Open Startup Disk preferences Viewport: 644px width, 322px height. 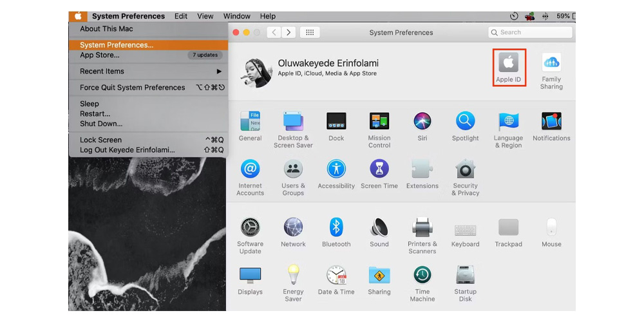[x=466, y=283]
